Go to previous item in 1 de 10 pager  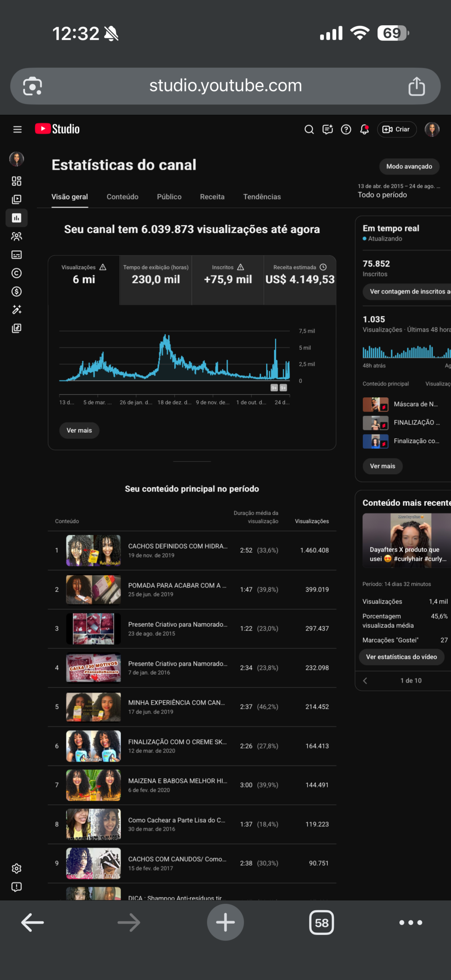click(x=365, y=681)
